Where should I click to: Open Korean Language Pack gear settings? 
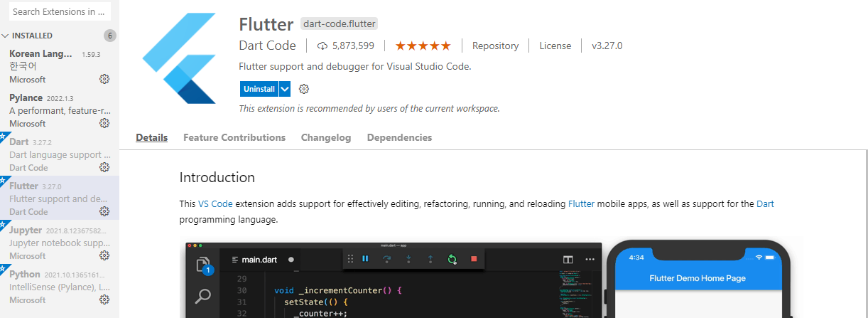tap(104, 79)
